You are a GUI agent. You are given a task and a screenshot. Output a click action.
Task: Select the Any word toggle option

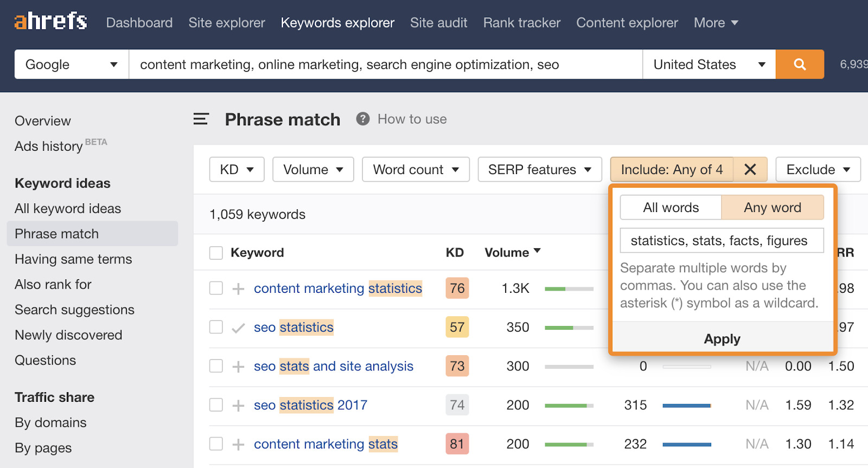click(x=773, y=208)
